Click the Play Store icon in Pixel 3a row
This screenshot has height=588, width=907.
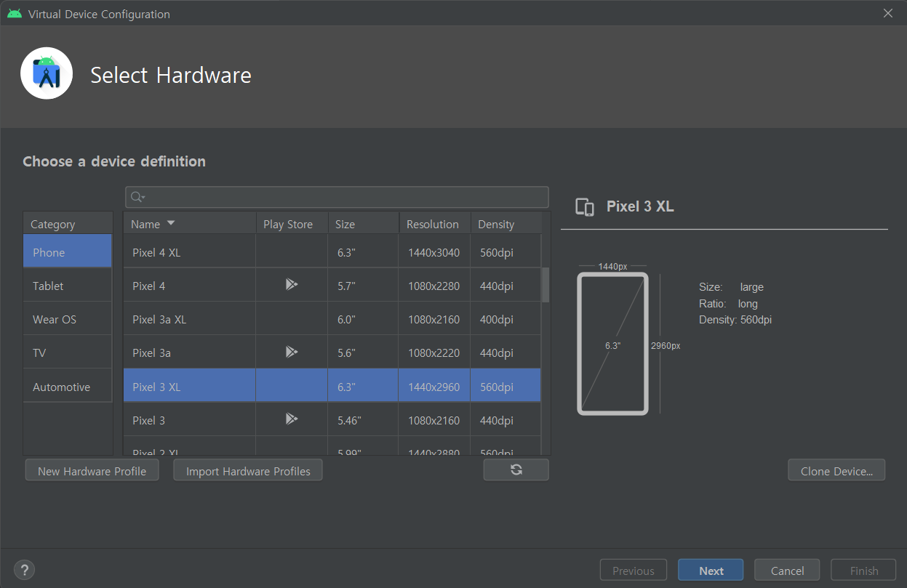(x=292, y=353)
